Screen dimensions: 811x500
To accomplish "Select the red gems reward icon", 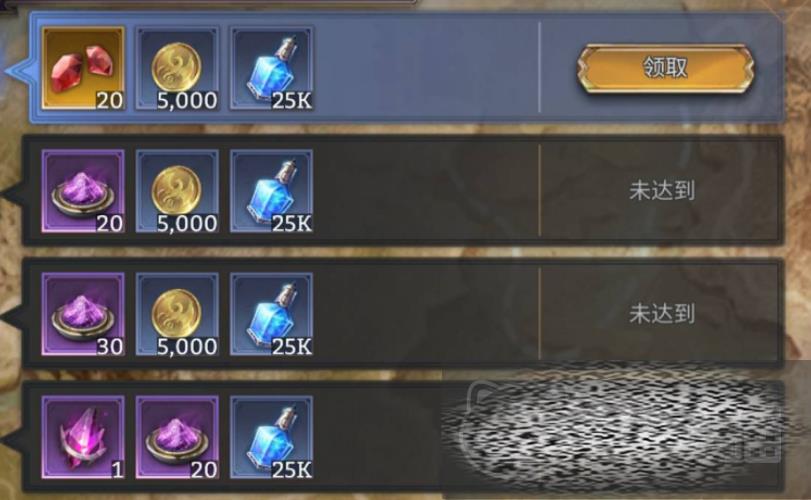I will click(83, 68).
